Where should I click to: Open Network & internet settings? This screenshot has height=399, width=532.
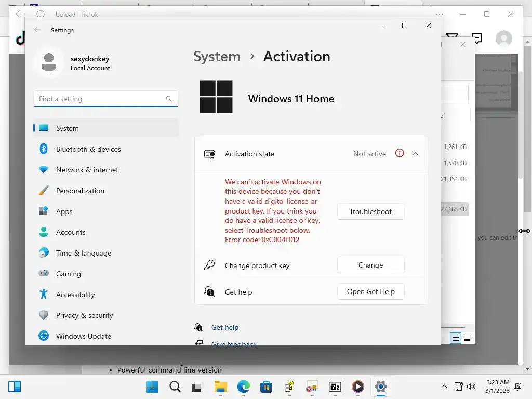[x=106, y=170]
